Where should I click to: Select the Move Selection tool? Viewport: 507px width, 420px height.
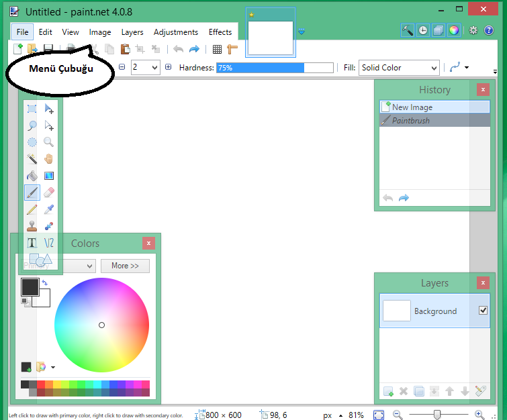(x=49, y=125)
